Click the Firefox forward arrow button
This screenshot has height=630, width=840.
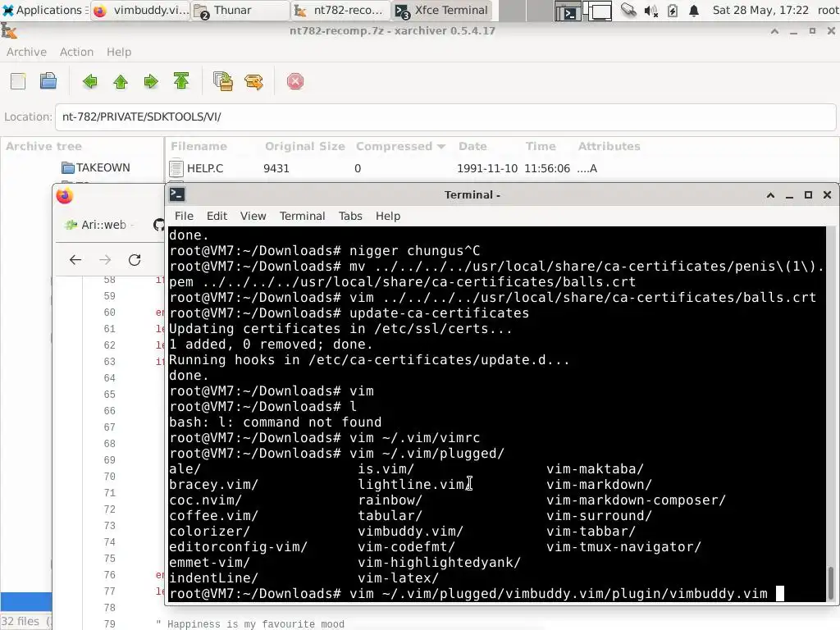tap(105, 260)
